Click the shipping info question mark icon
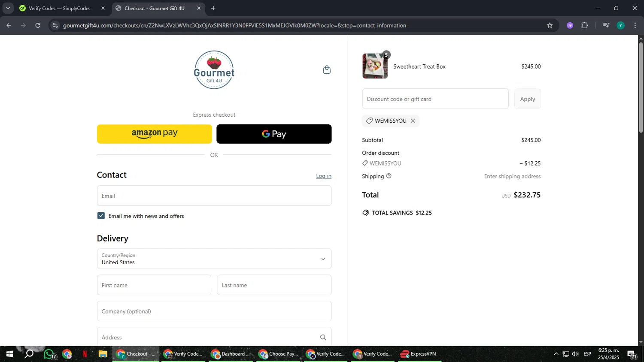644x362 pixels. click(389, 176)
